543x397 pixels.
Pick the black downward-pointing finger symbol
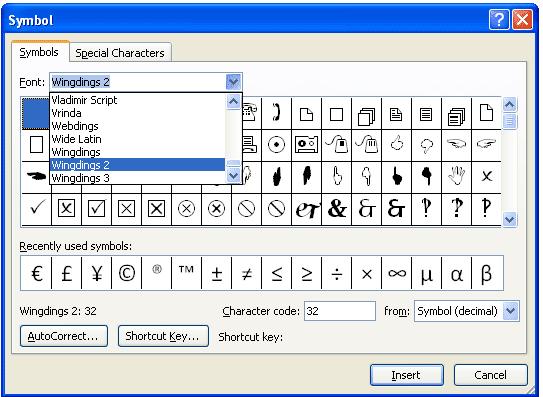point(426,177)
